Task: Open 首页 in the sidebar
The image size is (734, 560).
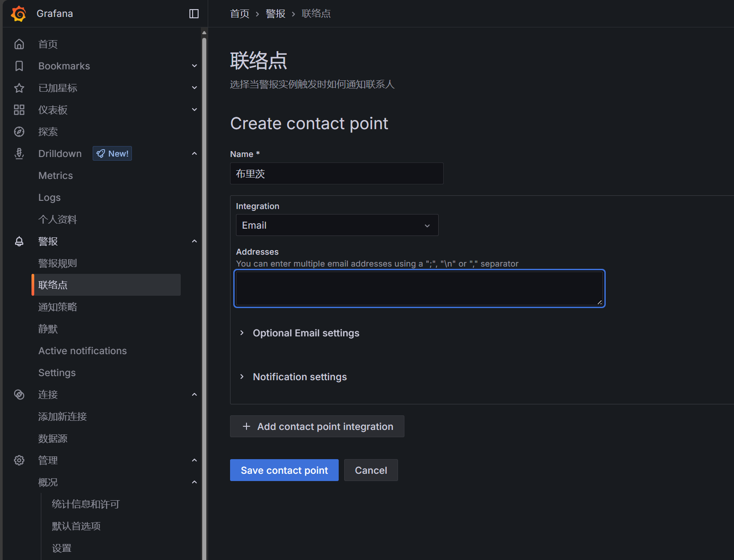Action: click(x=48, y=44)
